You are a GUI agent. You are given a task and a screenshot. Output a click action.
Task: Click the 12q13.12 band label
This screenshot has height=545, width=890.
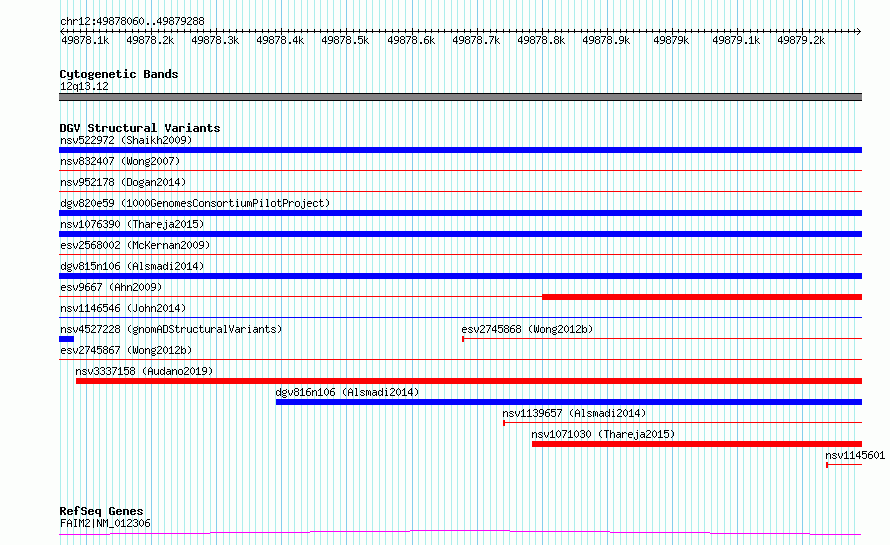tap(84, 86)
